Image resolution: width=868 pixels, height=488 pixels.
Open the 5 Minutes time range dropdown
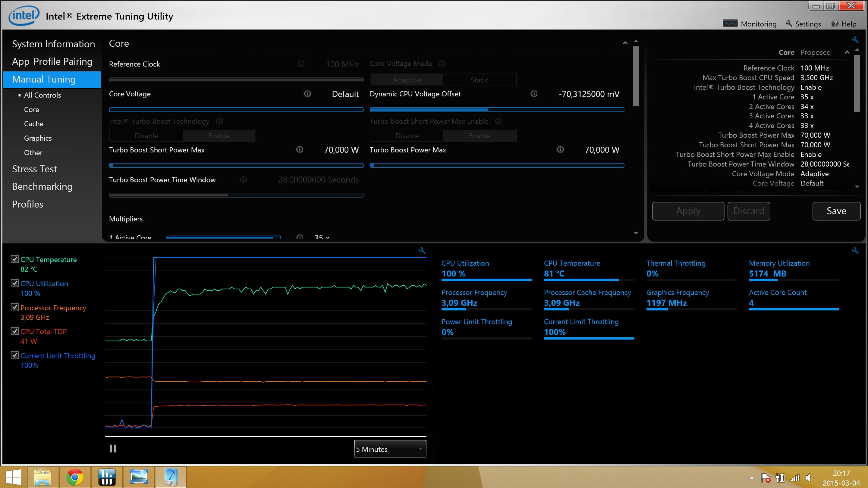390,449
